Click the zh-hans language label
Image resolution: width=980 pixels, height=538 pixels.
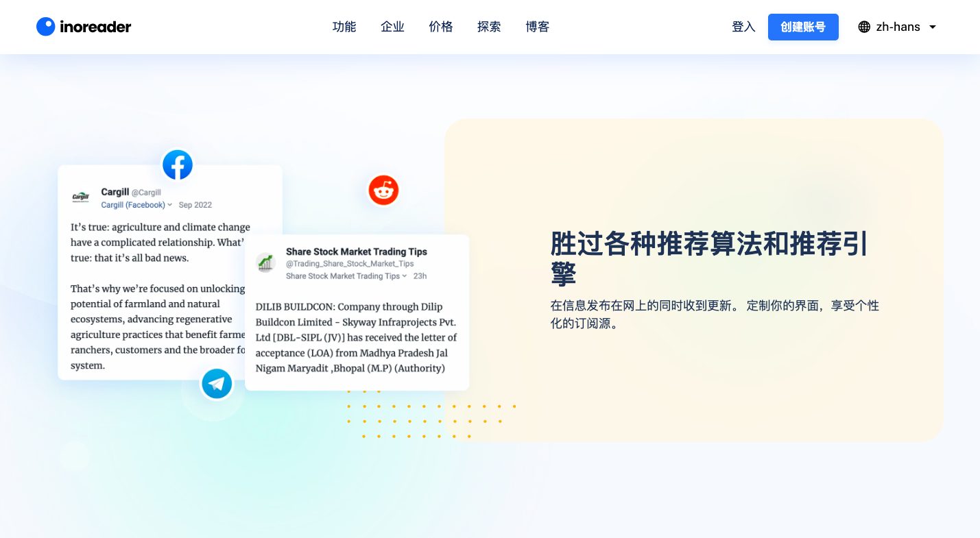[898, 27]
